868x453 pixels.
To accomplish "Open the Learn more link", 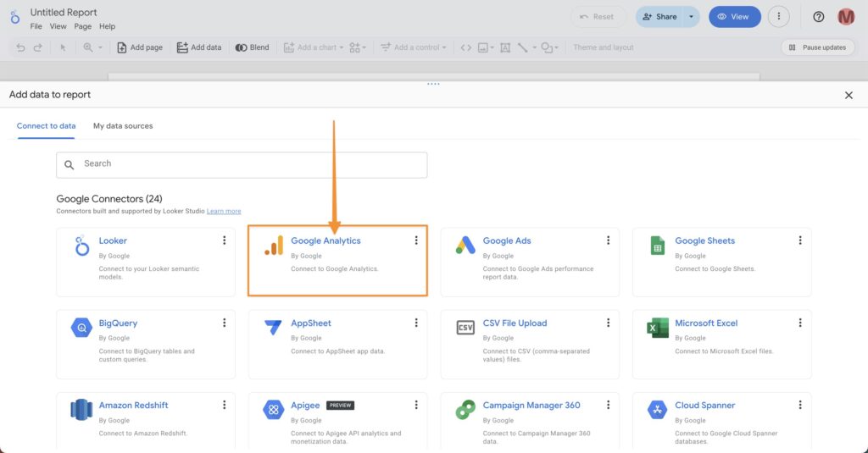I will pos(224,212).
